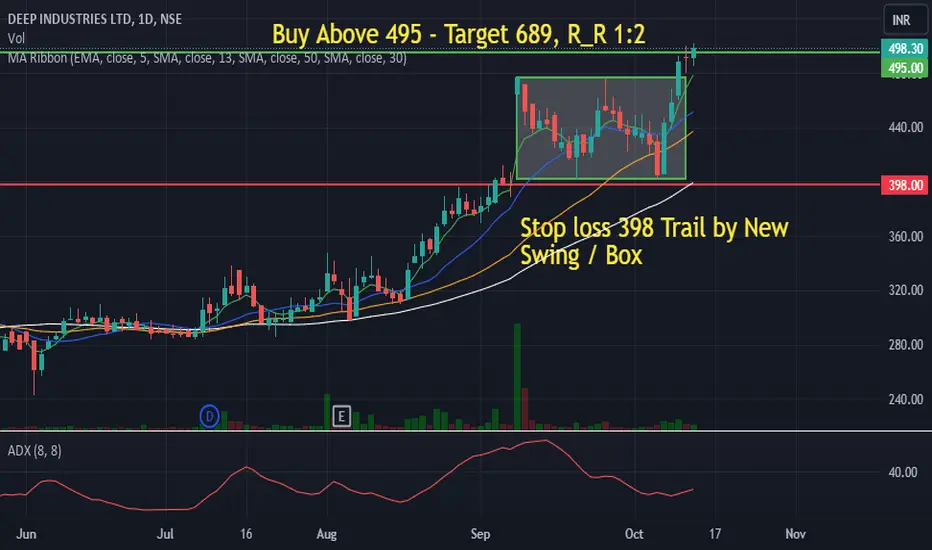Click the Vol indicator label
The image size is (932, 550).
[x=16, y=38]
